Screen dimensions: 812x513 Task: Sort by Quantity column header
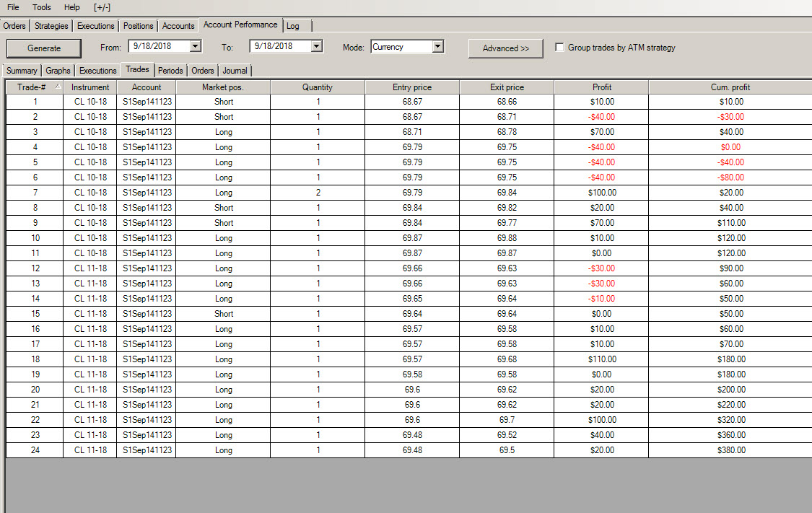click(318, 87)
